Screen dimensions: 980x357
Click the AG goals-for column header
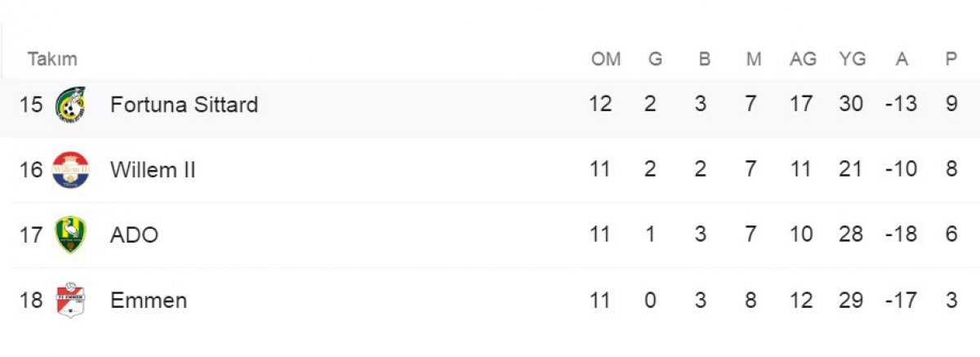[x=803, y=59]
